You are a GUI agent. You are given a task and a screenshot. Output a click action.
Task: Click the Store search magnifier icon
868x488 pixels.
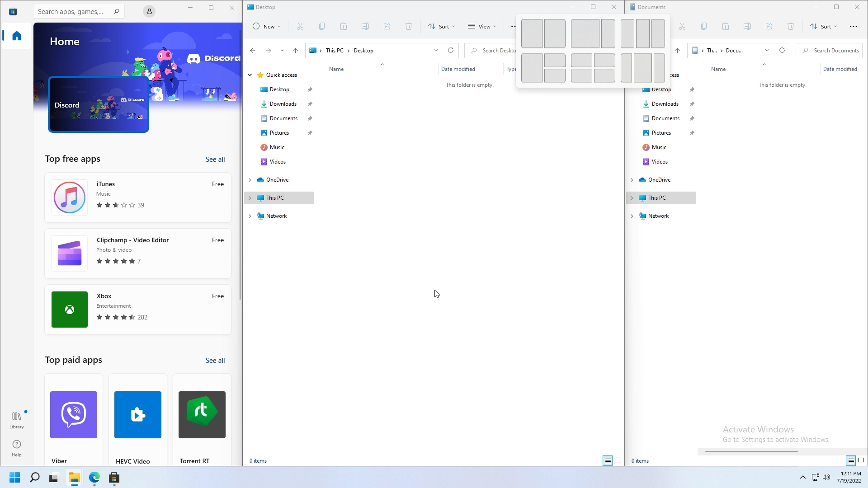[117, 11]
